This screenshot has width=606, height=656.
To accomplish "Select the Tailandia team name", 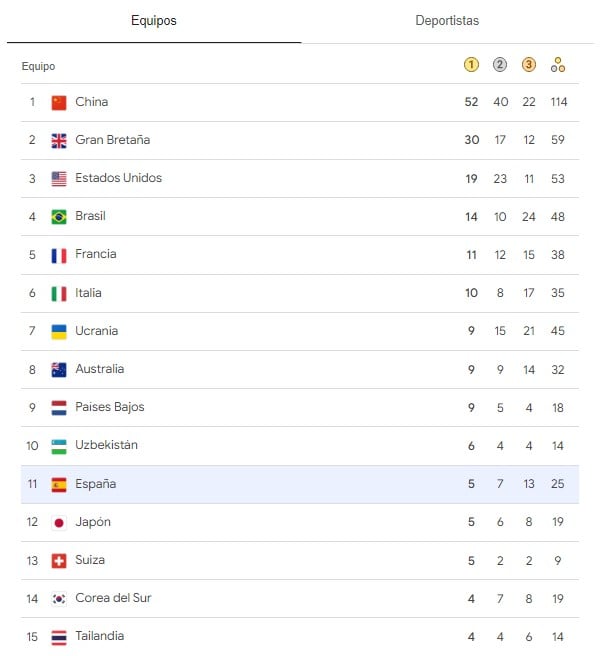I will coord(99,636).
